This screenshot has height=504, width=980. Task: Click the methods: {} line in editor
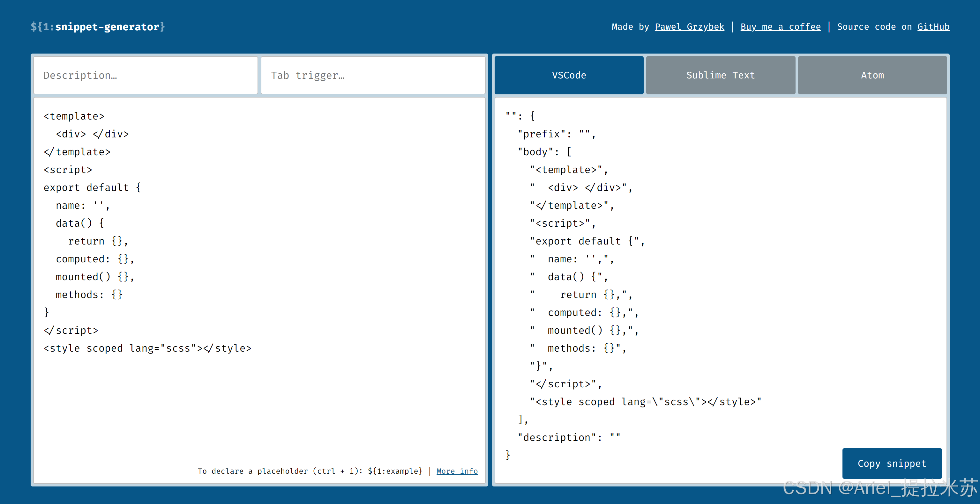89,295
